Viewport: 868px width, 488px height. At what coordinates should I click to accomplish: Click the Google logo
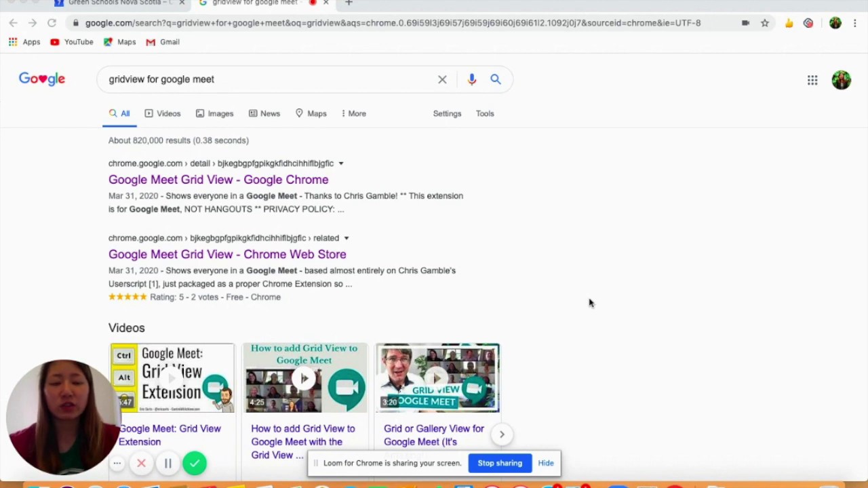[x=42, y=79]
